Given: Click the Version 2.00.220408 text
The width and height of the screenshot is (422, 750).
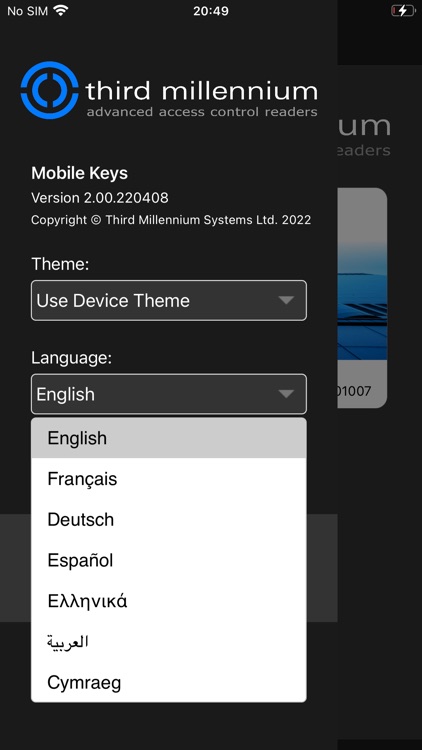Looking at the screenshot, I should (x=100, y=198).
